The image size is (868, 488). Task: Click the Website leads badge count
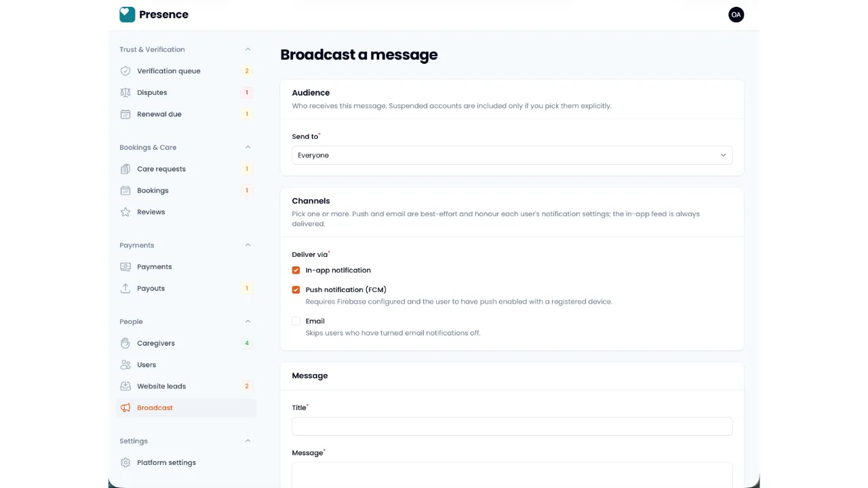coord(247,386)
